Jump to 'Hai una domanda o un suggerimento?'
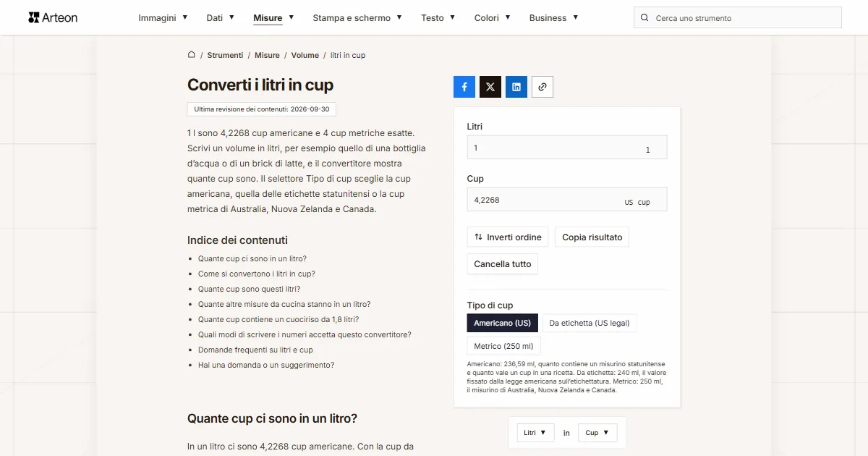The width and height of the screenshot is (868, 456). click(266, 365)
